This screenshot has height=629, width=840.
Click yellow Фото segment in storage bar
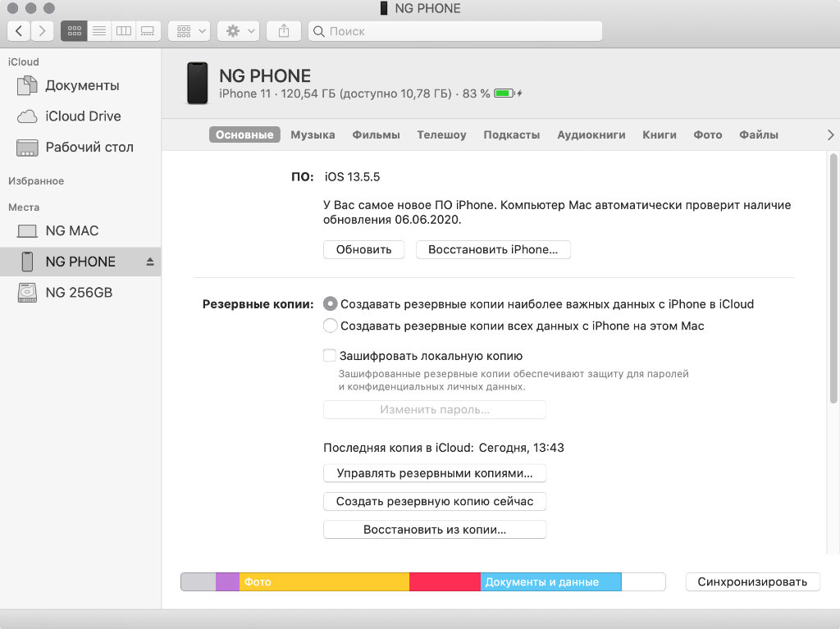click(324, 582)
